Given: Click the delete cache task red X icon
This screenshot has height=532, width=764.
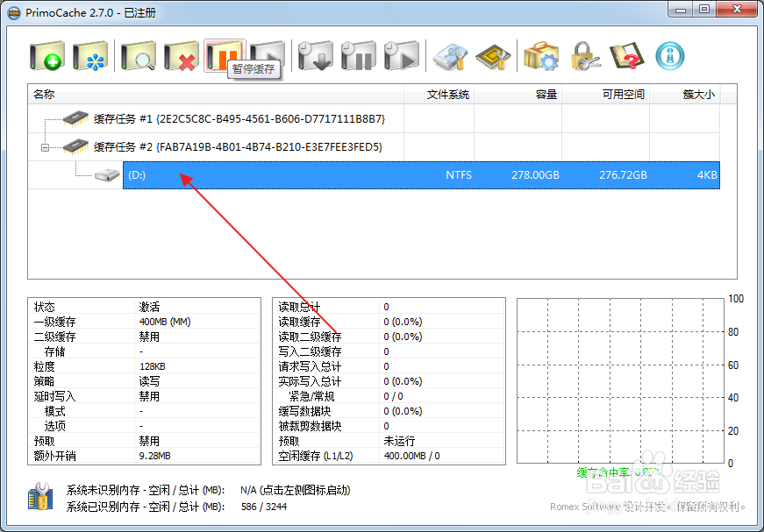Looking at the screenshot, I should (x=181, y=56).
